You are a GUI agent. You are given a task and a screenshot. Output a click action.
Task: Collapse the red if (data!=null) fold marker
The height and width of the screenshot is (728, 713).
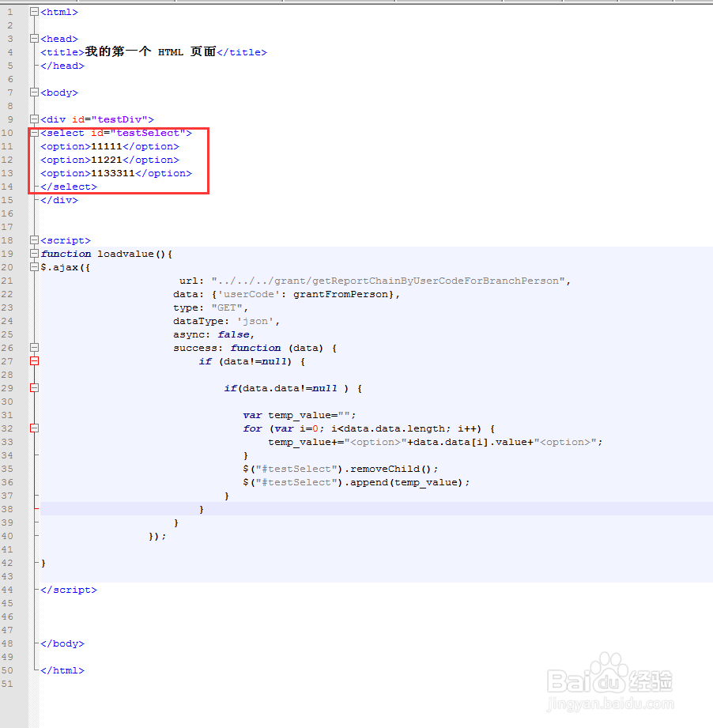tap(34, 361)
